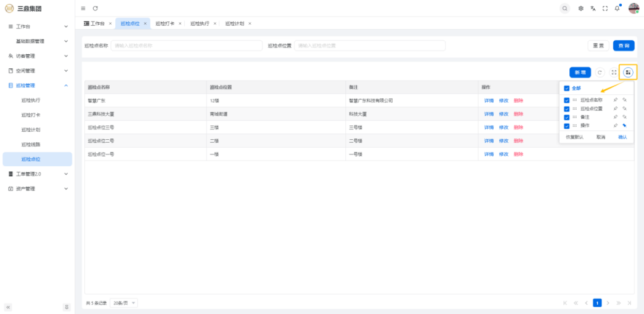
Task: Switch to the 巡检打卡 tab
Action: [x=165, y=23]
